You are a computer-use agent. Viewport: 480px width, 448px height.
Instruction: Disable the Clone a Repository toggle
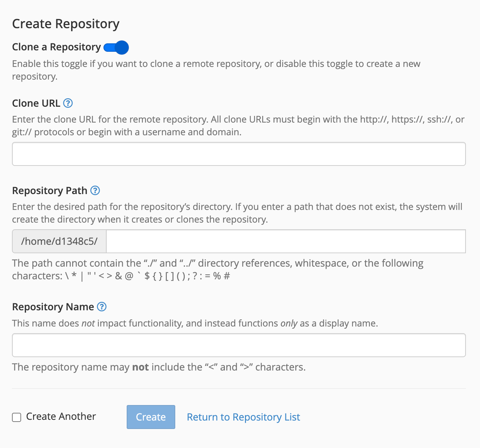[x=116, y=48]
